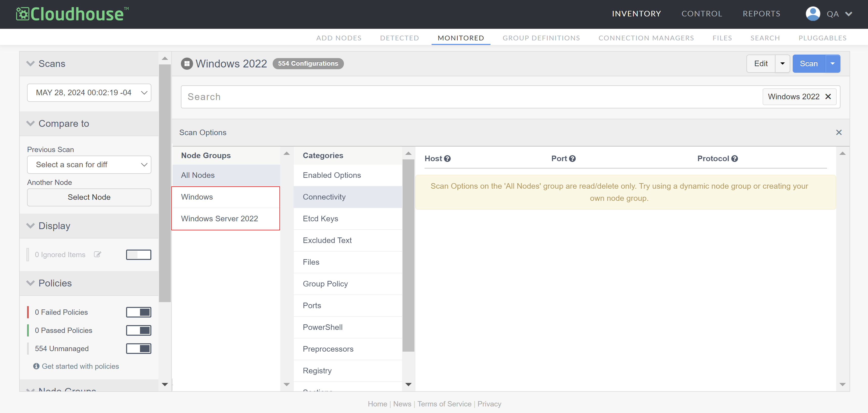Toggle the Ignored Items switch

(138, 255)
